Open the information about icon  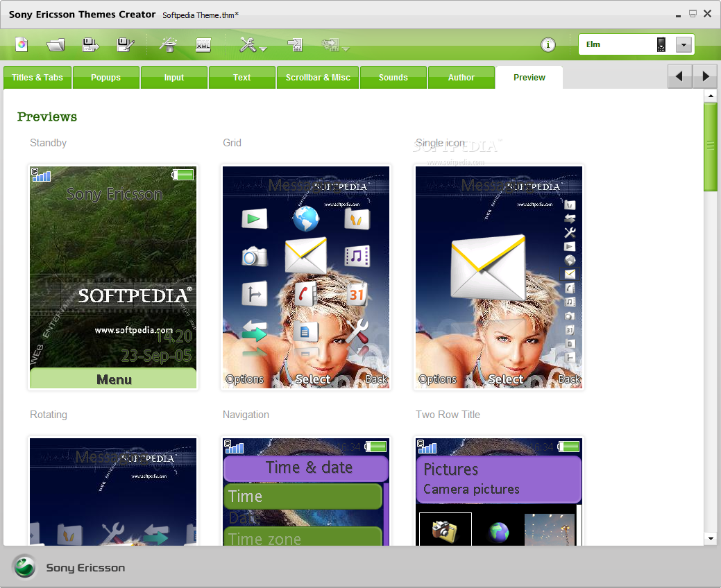(548, 44)
